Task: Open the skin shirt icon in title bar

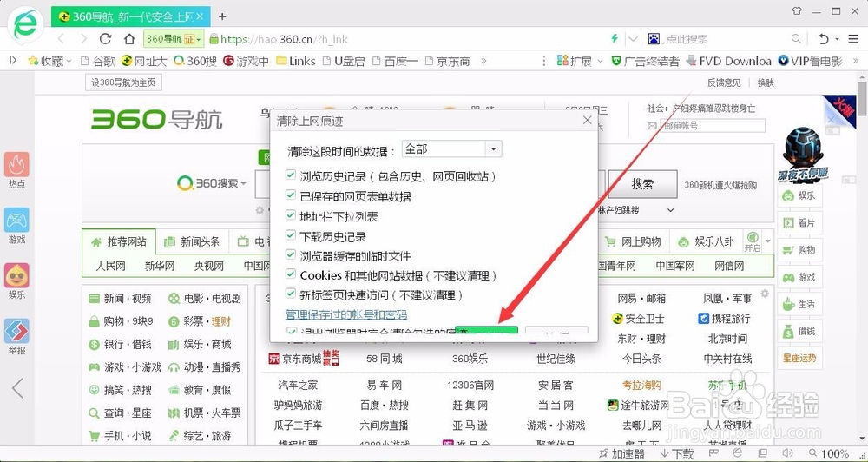Action: (798, 10)
